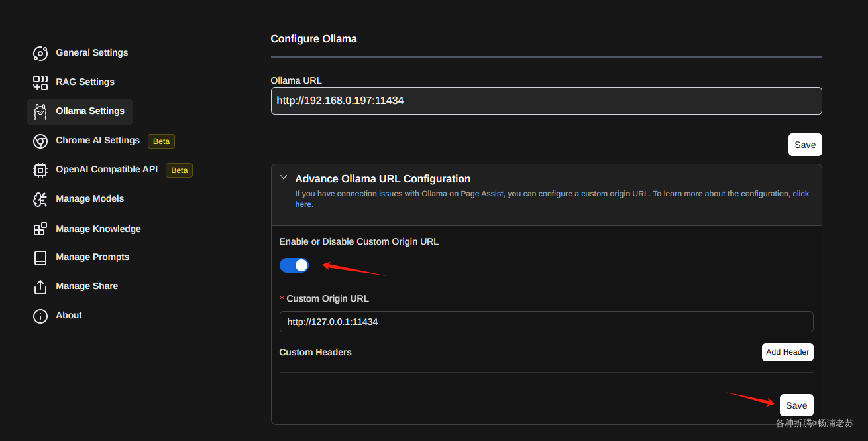Click the Manage Prompts book icon
Viewport: 868px width, 441px height.
40,257
